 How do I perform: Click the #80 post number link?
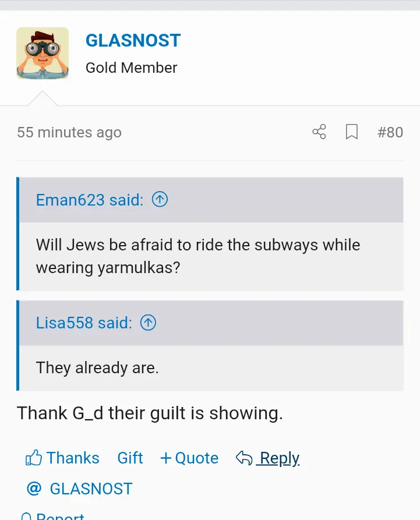[390, 132]
